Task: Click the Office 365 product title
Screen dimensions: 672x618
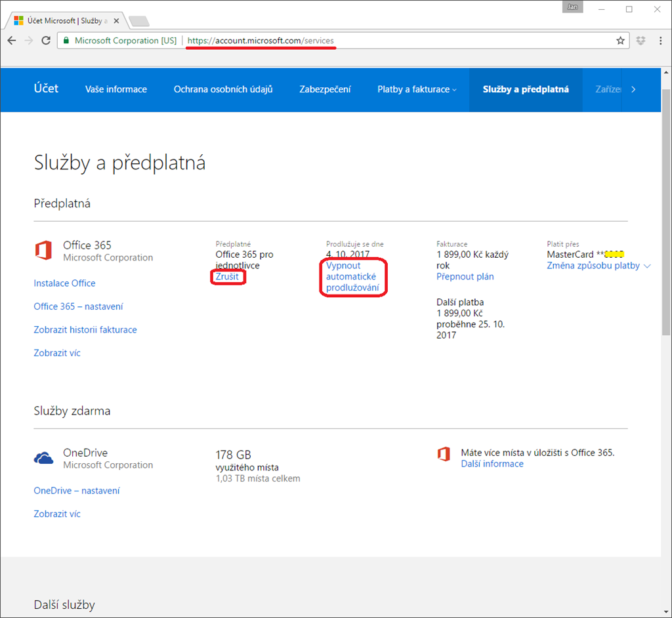Action: (87, 245)
